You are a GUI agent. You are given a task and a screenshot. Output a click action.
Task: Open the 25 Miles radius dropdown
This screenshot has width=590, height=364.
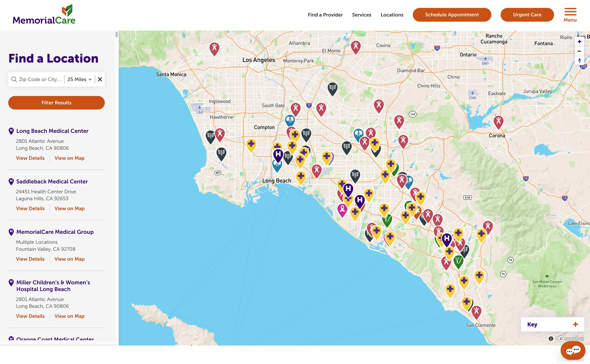pos(79,79)
